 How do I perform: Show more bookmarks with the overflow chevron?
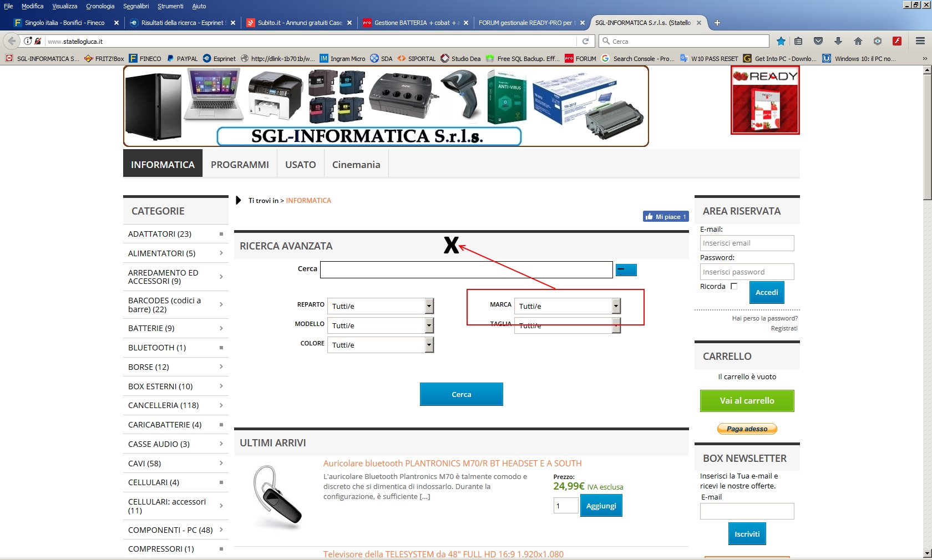(924, 58)
